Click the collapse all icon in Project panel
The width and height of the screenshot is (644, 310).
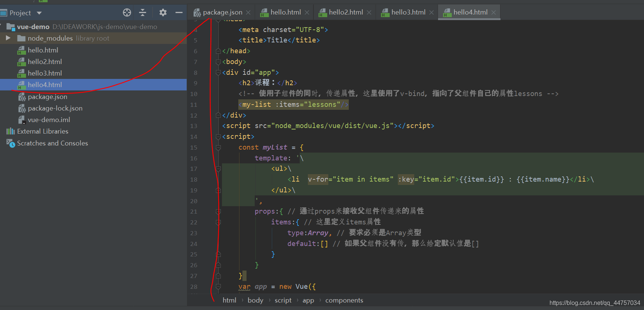(x=142, y=13)
